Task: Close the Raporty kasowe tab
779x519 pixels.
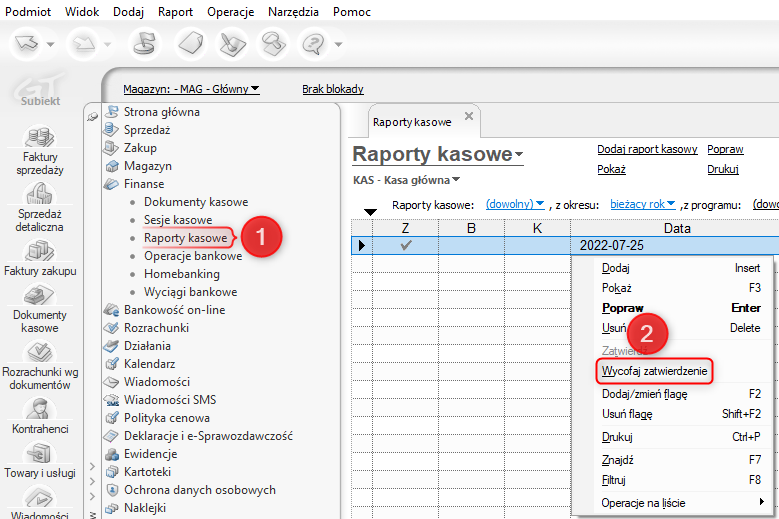Action: click(x=469, y=117)
